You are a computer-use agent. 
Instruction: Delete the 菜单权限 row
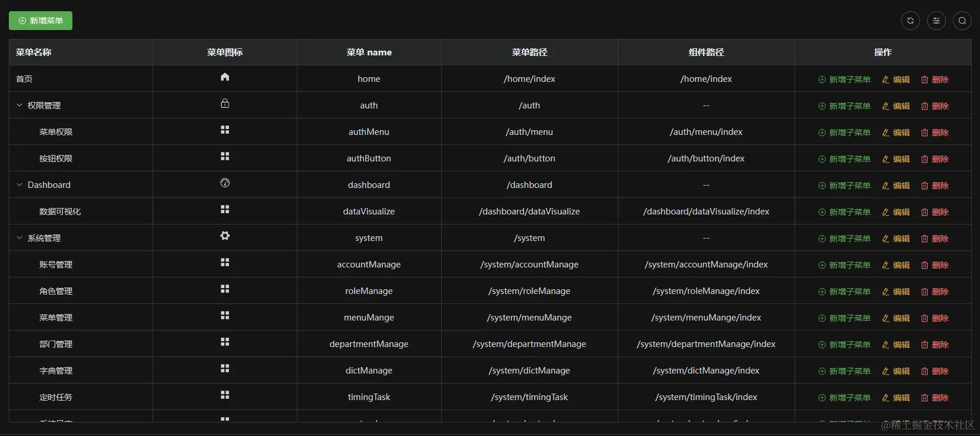pyautogui.click(x=935, y=133)
